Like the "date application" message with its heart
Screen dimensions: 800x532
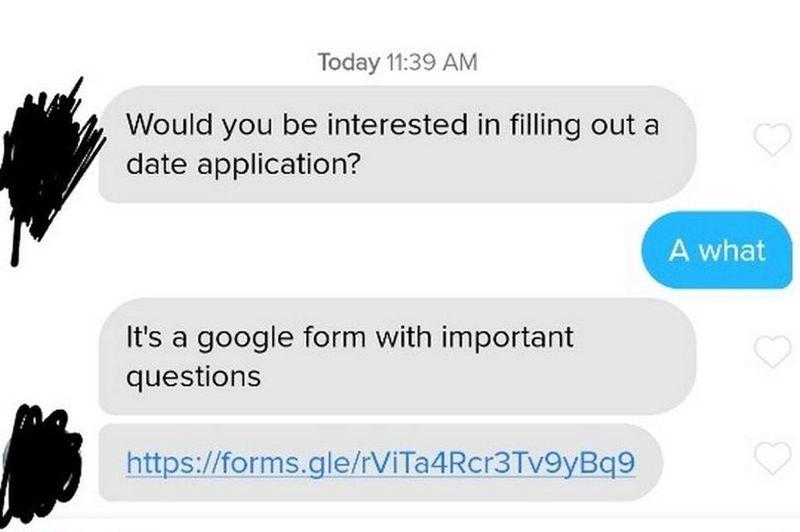coord(770,142)
